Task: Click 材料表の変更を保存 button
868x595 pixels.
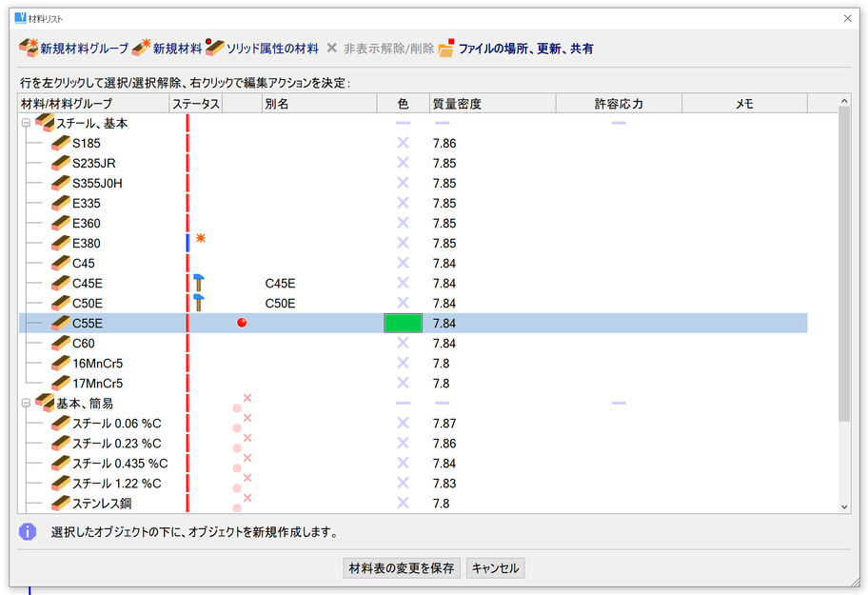Action: click(x=402, y=568)
